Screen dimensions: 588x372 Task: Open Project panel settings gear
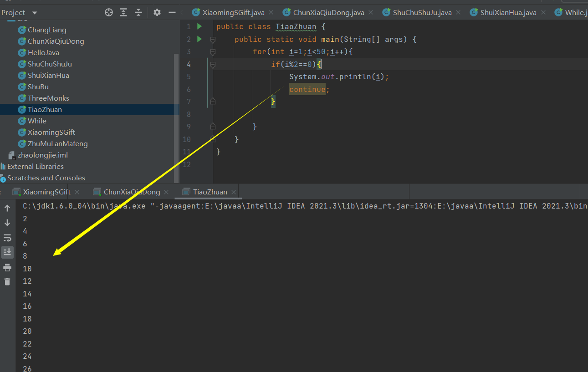click(x=157, y=12)
